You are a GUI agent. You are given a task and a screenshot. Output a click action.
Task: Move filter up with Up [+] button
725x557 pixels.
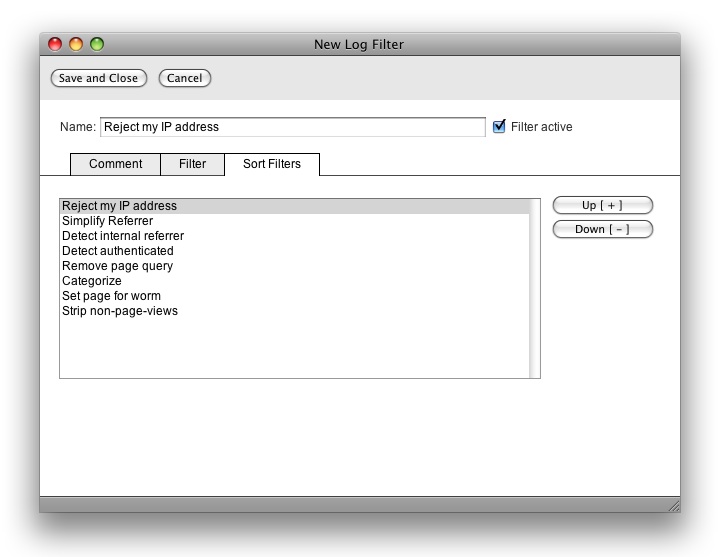click(x=602, y=205)
